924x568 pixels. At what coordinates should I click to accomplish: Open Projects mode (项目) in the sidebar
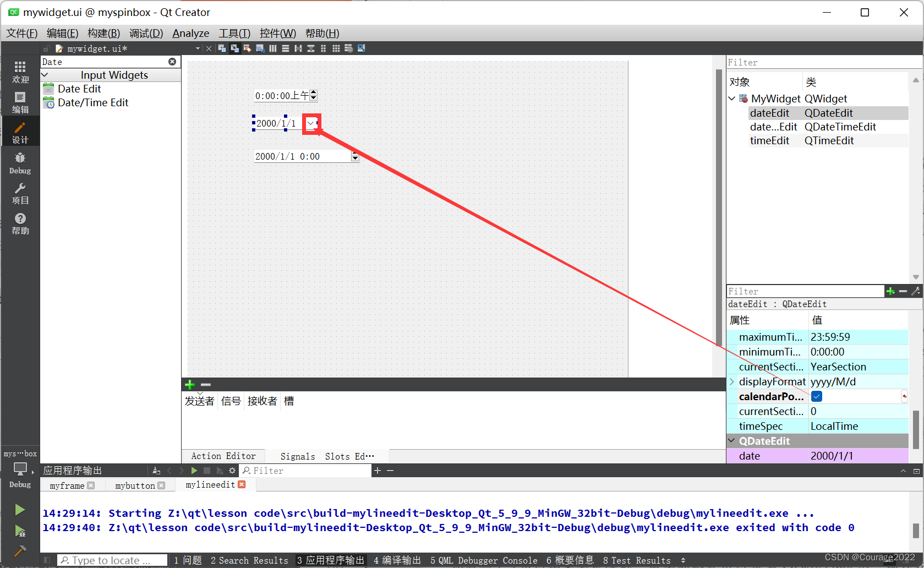pyautogui.click(x=20, y=193)
